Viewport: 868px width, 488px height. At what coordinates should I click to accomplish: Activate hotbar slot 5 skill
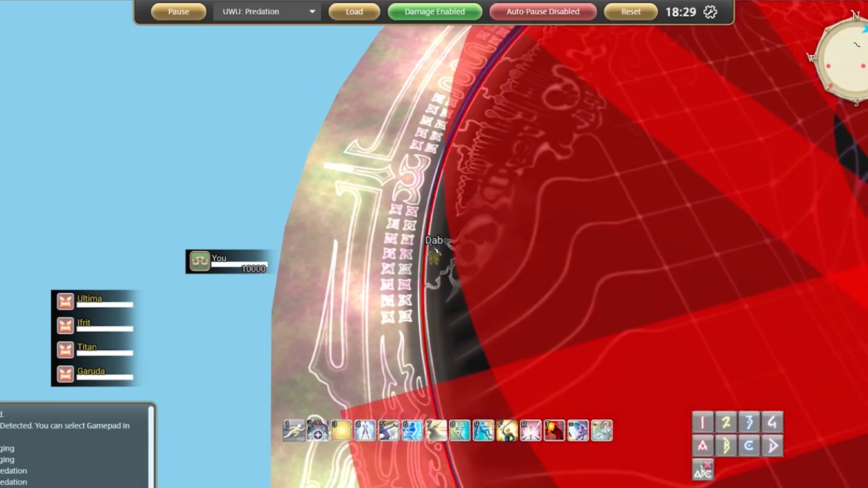coord(389,430)
